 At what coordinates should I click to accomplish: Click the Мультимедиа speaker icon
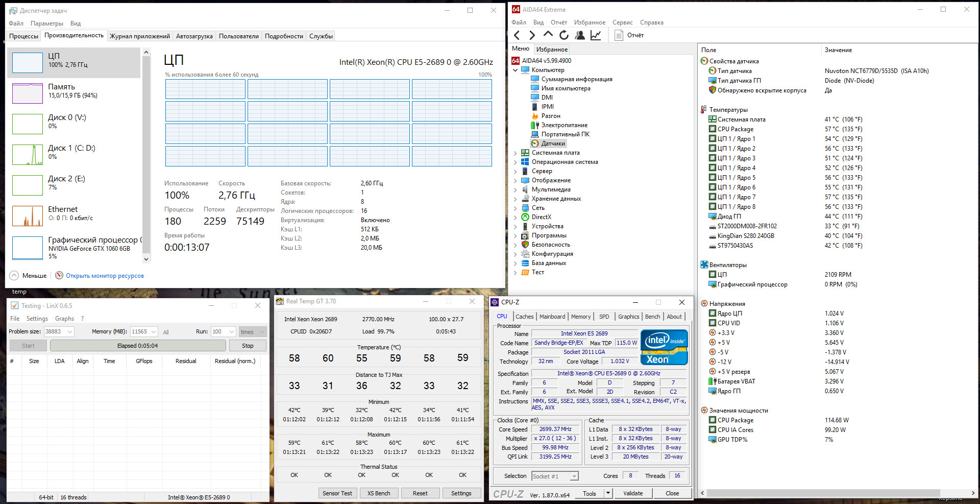click(x=525, y=189)
